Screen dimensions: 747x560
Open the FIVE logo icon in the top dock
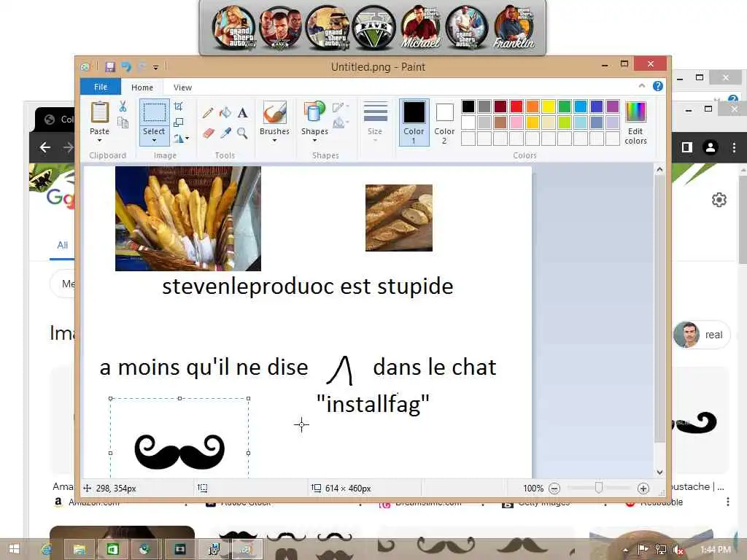click(x=374, y=28)
